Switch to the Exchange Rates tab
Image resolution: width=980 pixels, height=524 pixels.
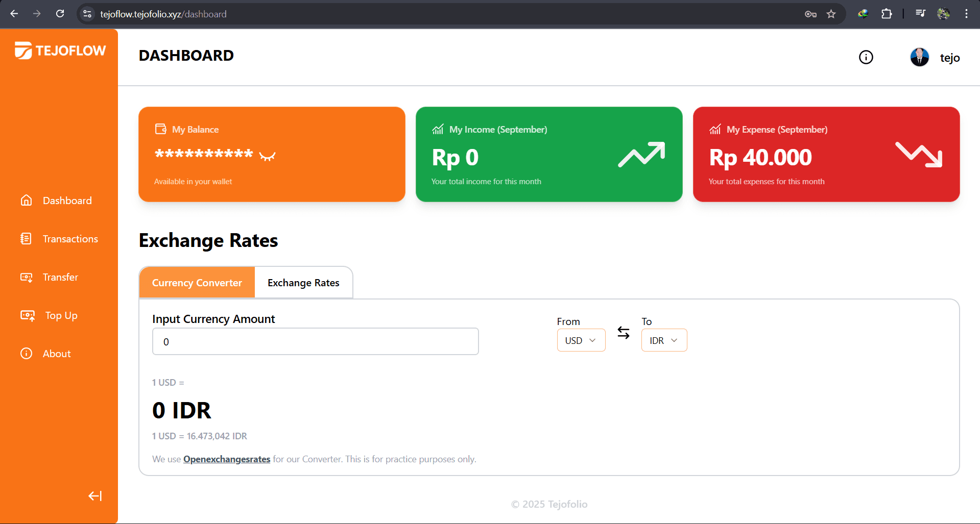tap(303, 283)
